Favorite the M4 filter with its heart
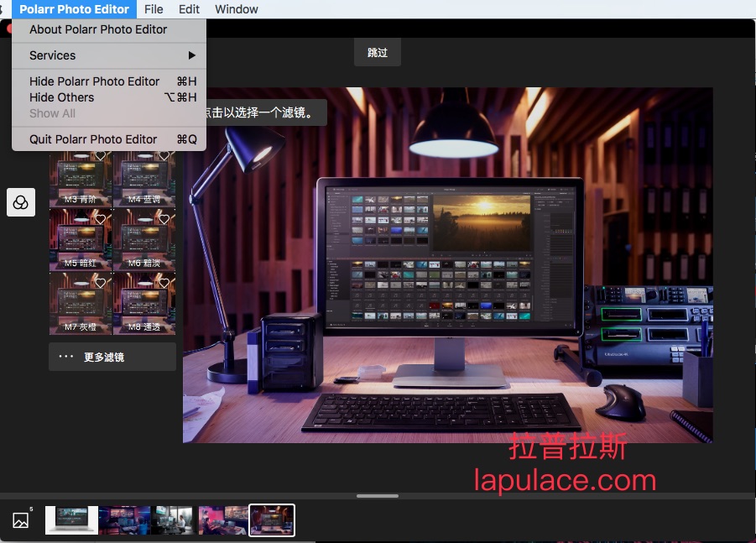 pos(164,156)
